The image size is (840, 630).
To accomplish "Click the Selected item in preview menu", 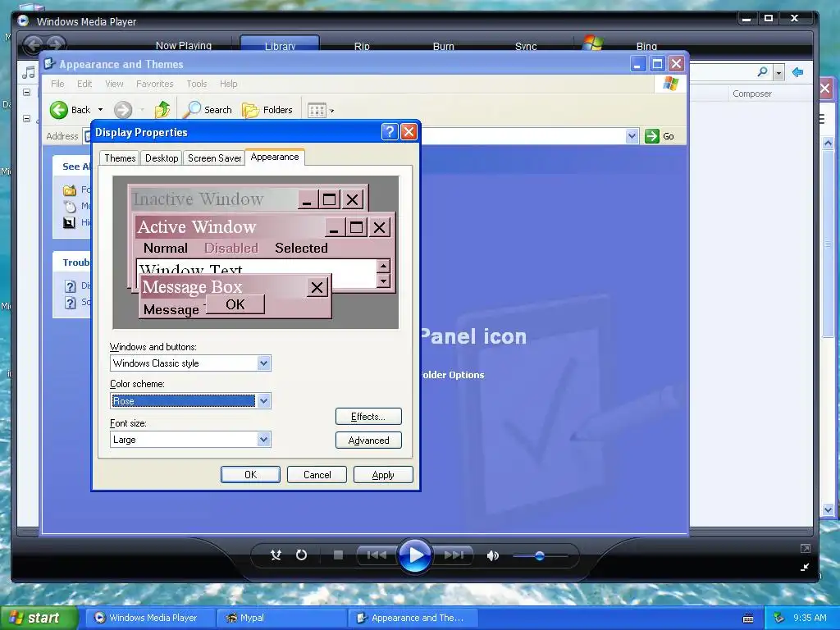I will 301,248.
